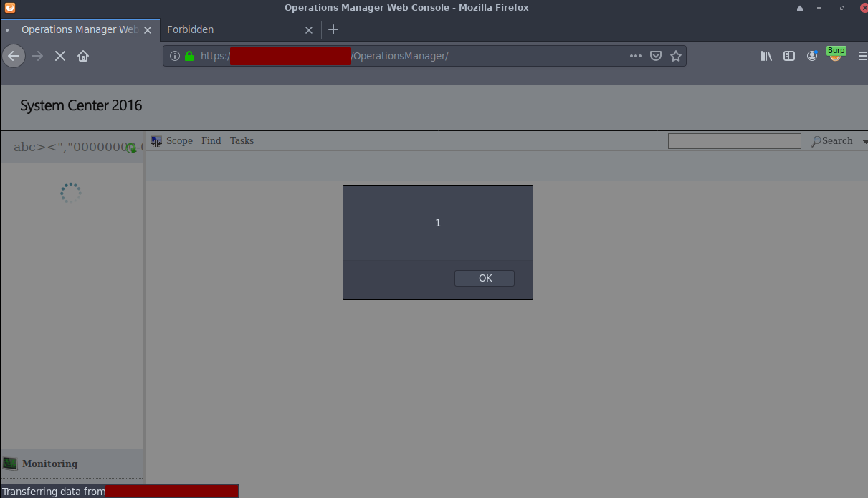Viewport: 868px width, 498px height.
Task: Stop the page from loading
Action: coord(60,56)
